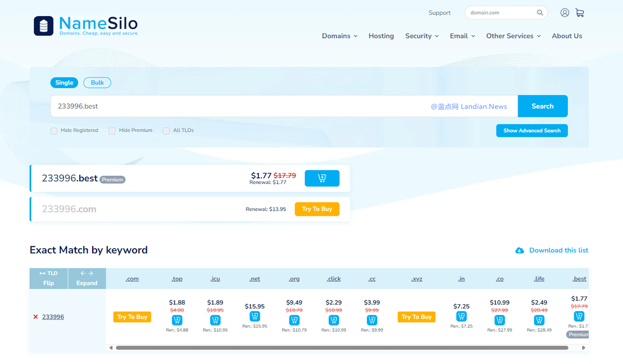This screenshot has width=623, height=364.
Task: Click Download this list link
Action: pyautogui.click(x=559, y=250)
